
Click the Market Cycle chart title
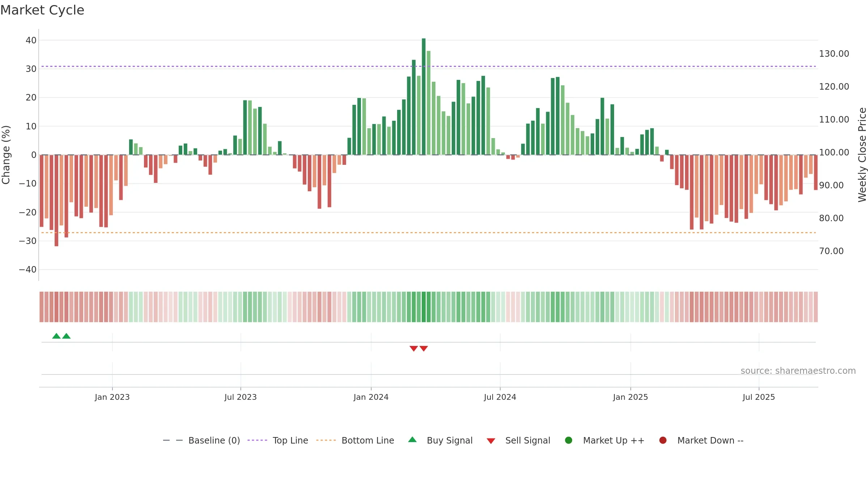click(42, 10)
